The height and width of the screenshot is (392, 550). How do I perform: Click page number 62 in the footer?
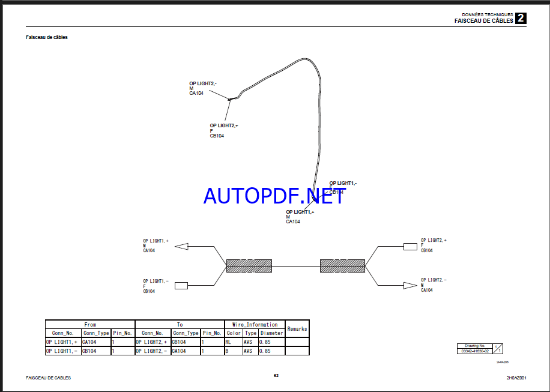[276, 375]
